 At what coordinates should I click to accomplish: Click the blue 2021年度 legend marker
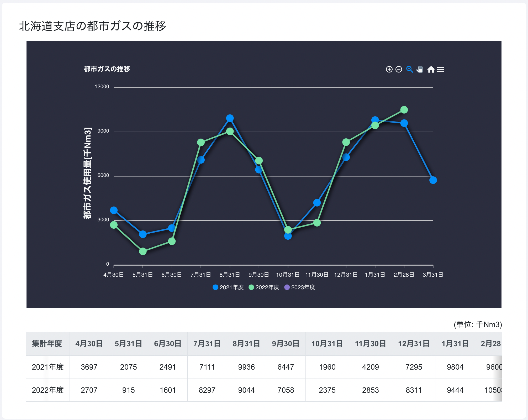tap(215, 287)
